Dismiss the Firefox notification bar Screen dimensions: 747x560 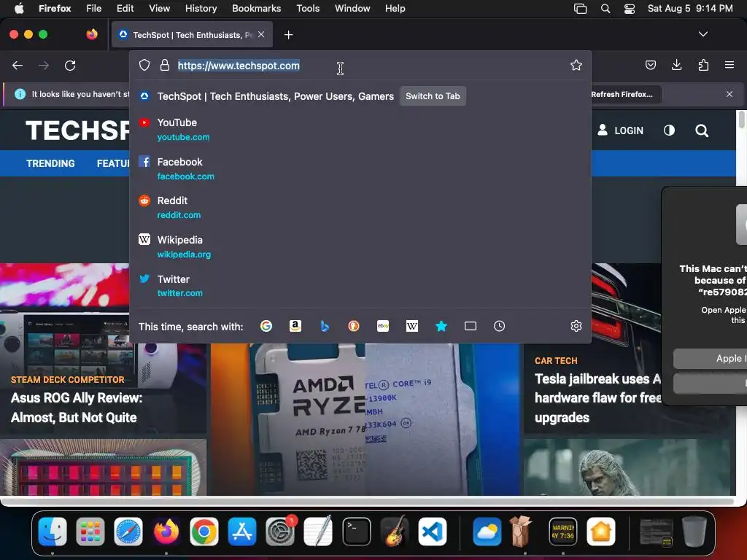[x=729, y=94]
